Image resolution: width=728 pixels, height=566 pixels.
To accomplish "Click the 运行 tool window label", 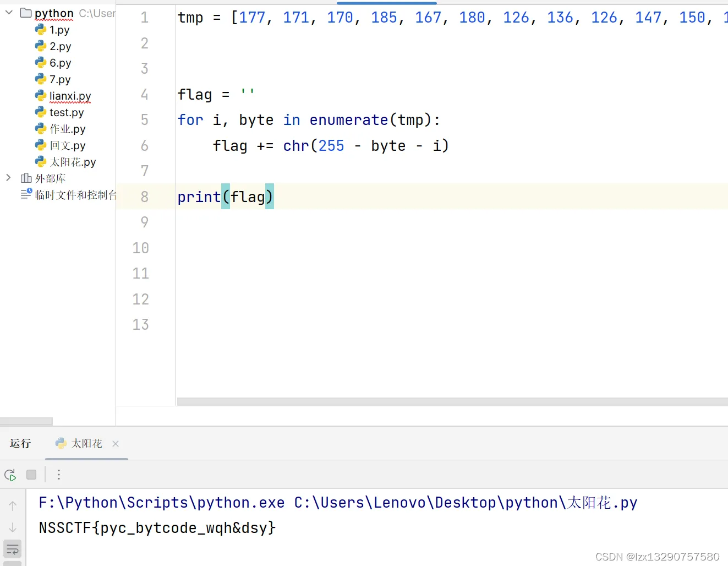I will (20, 444).
